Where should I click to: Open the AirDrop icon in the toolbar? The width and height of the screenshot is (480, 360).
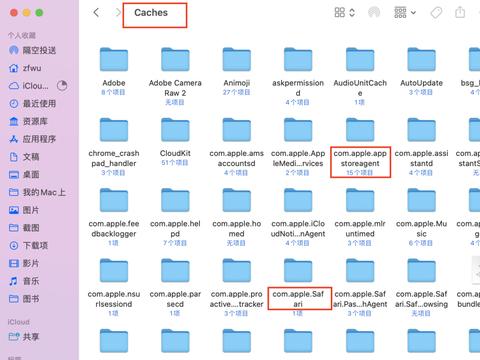(374, 13)
